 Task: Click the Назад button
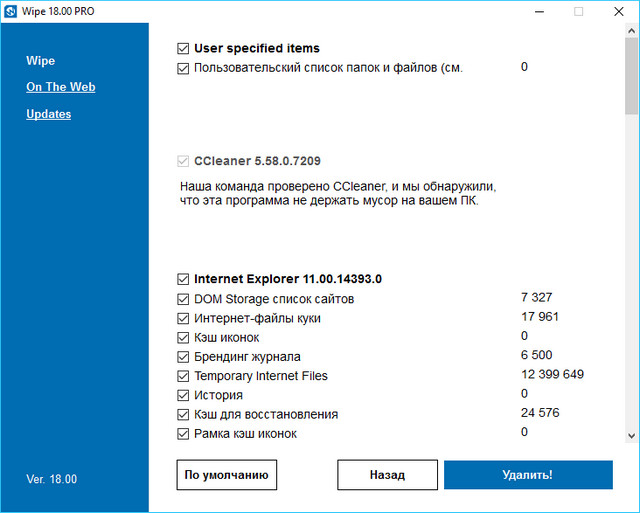pyautogui.click(x=385, y=475)
